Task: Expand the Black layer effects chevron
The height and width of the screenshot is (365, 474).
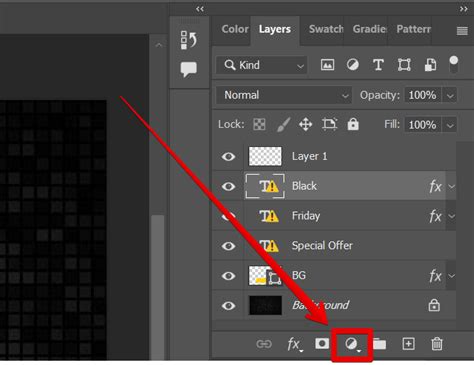Action: 451,186
